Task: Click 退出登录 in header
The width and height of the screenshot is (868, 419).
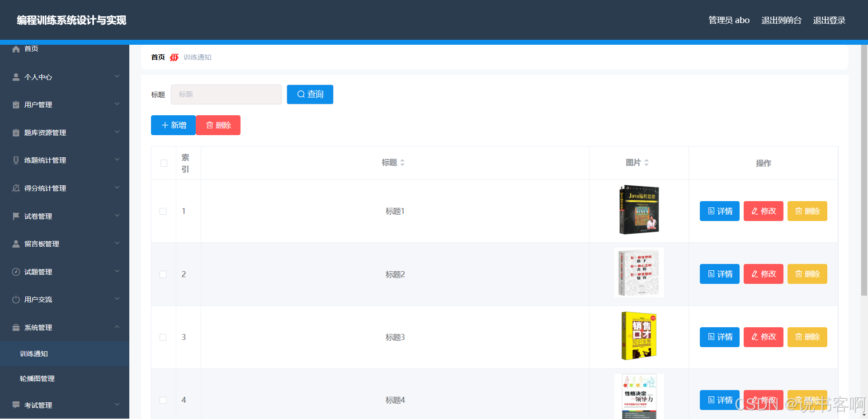Action: [x=829, y=20]
